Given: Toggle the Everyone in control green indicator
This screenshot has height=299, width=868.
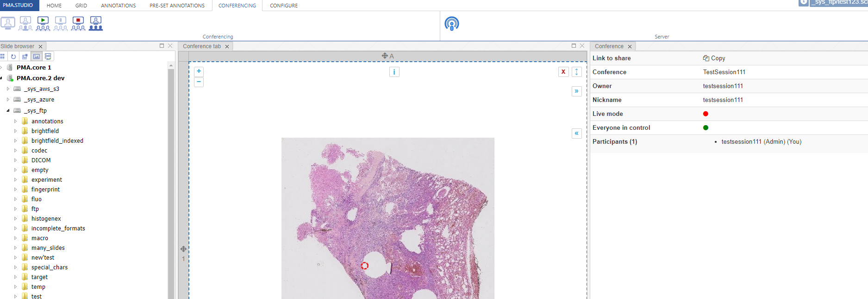Looking at the screenshot, I should pyautogui.click(x=706, y=128).
